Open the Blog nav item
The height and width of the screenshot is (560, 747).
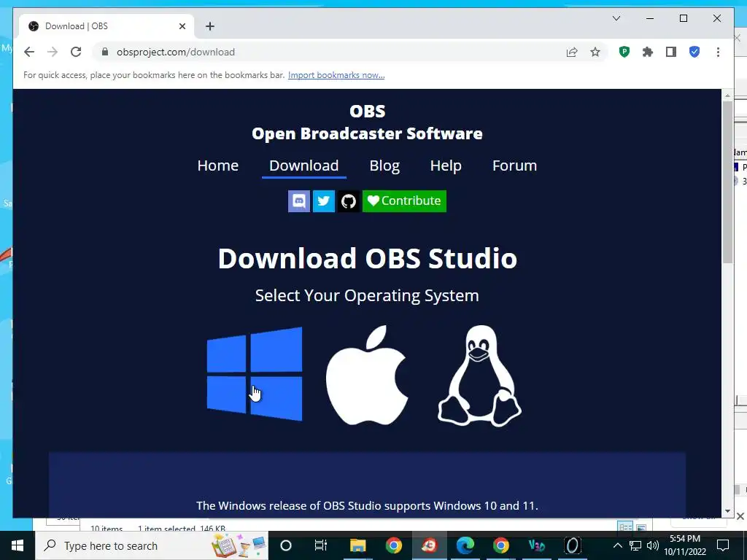(x=384, y=166)
